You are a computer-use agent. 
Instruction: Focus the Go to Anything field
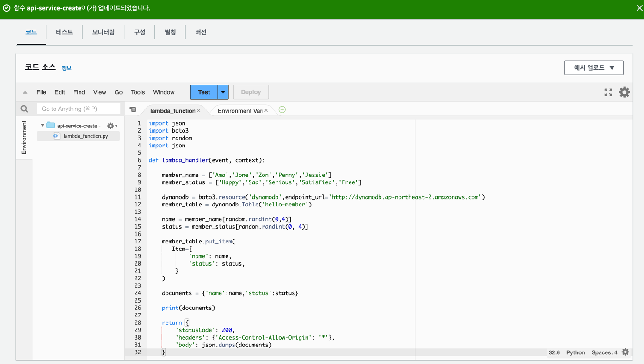pyautogui.click(x=79, y=109)
